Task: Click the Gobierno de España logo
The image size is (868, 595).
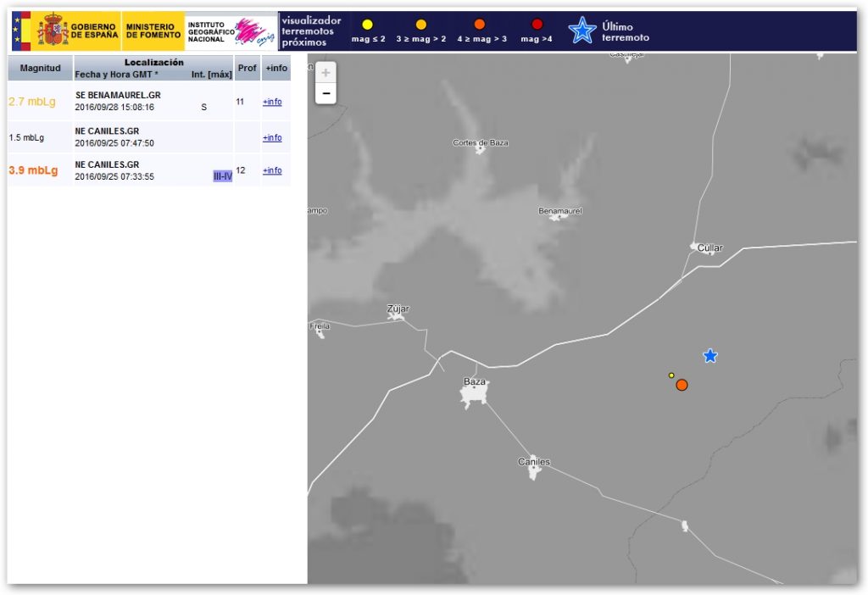Action: click(66, 32)
